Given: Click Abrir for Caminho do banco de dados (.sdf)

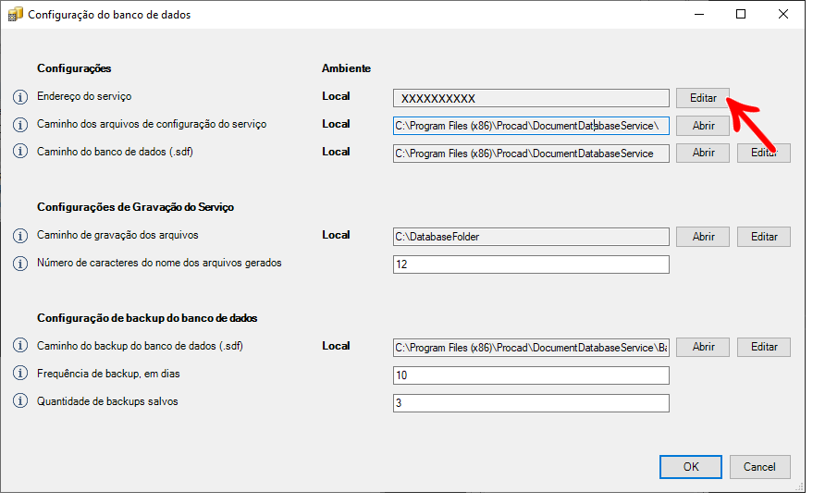Looking at the screenshot, I should coord(703,153).
